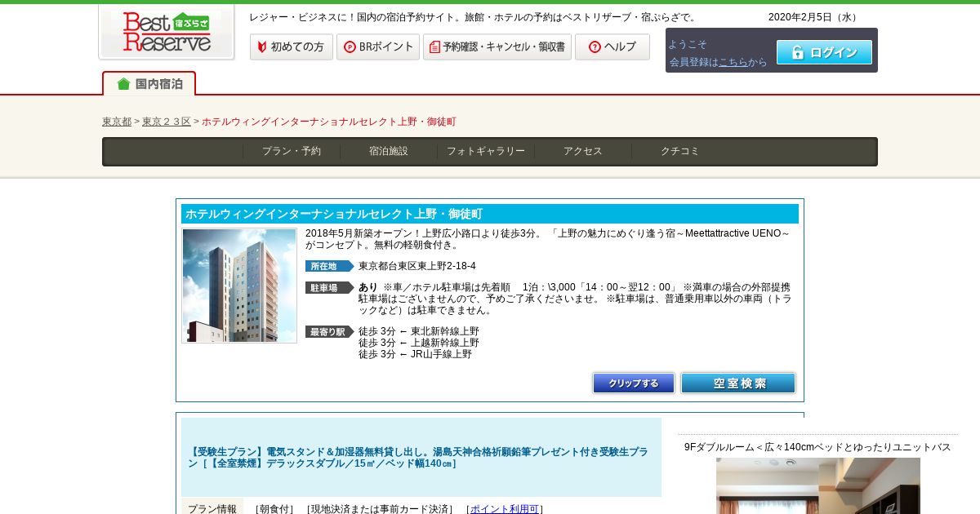This screenshot has width=980, height=514.
Task: Click the 空室検索 vacancy search button
Action: pos(738,383)
